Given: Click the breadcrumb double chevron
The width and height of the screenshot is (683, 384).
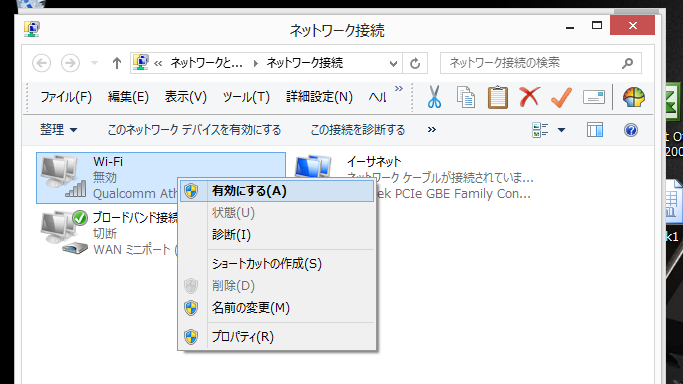Looking at the screenshot, I should pos(158,64).
